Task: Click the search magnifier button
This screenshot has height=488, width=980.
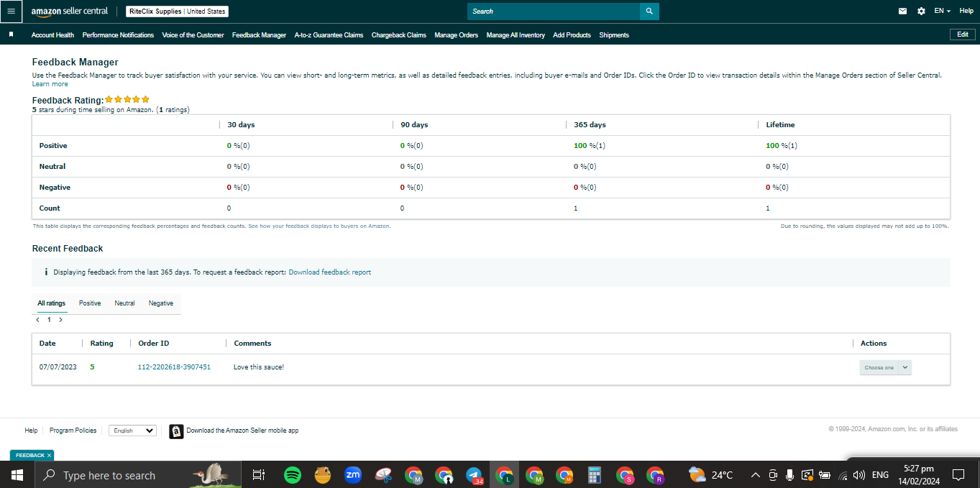Action: [x=649, y=11]
